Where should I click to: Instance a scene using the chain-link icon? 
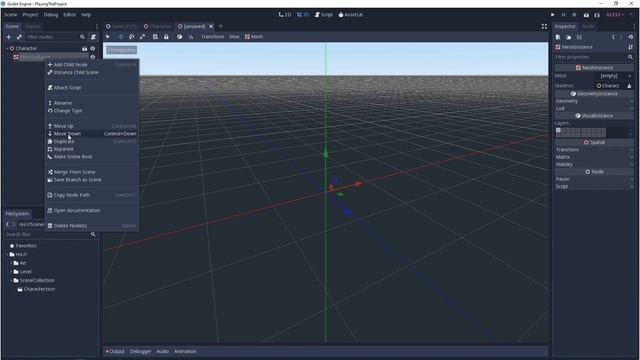coord(19,37)
